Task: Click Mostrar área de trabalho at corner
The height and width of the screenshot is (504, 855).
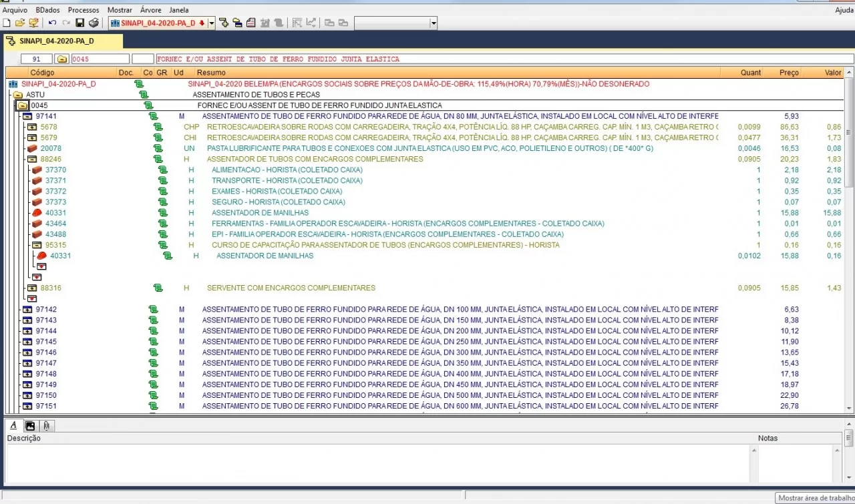Action: (x=815, y=498)
